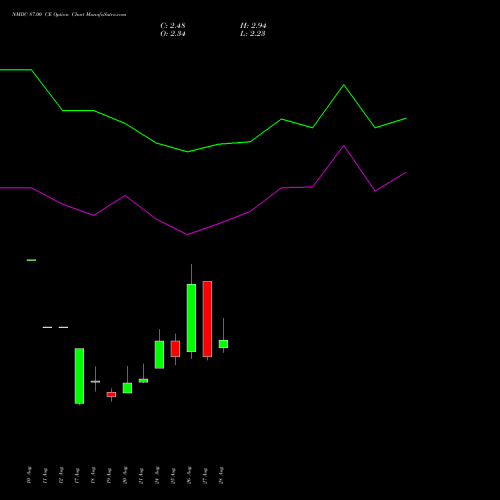Viewport: 500px width, 500px height.
Task: Click the tall red candle for 27 Aug
Action: pos(207,319)
